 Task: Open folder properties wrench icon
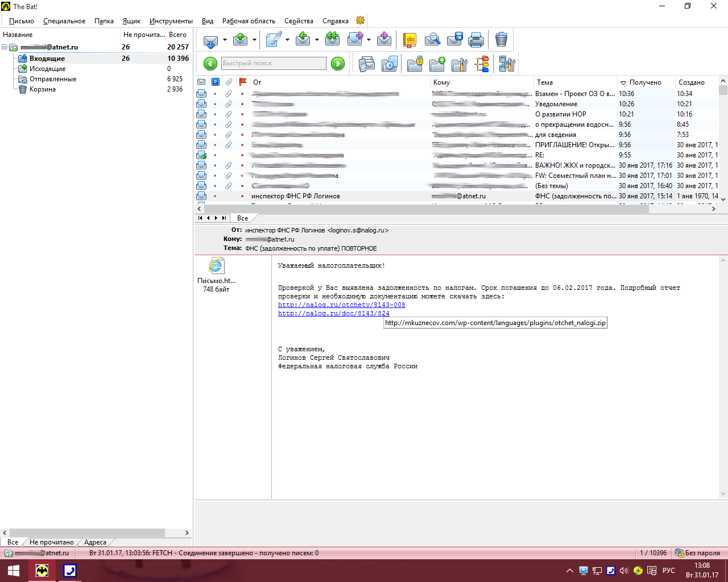tap(460, 64)
